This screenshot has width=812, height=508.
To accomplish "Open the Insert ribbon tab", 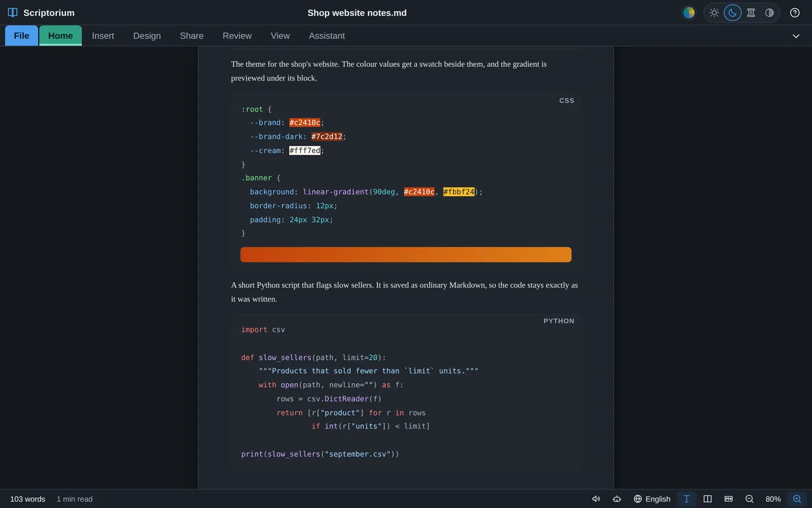I will 103,36.
